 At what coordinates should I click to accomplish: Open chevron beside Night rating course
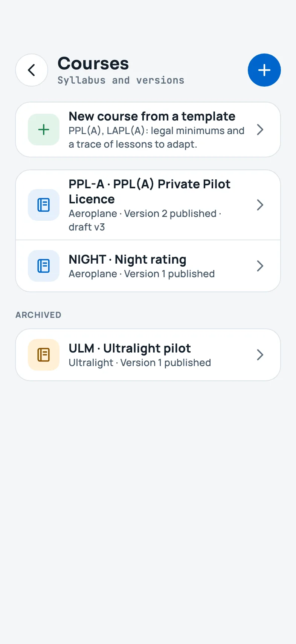tap(260, 266)
